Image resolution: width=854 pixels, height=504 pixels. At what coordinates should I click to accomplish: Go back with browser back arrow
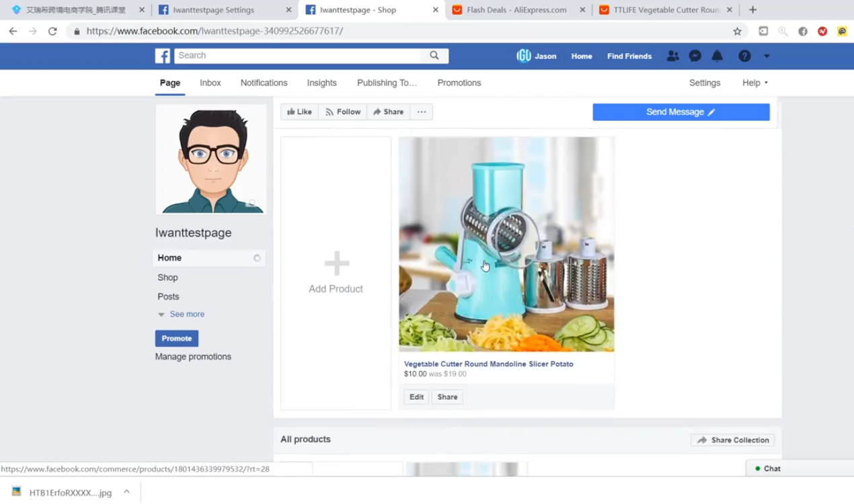pos(13,31)
